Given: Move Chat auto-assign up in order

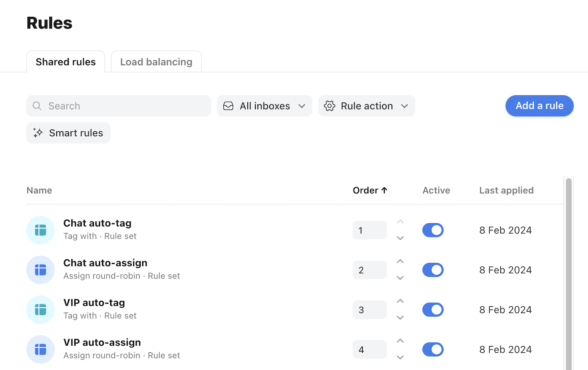Looking at the screenshot, I should pos(400,261).
